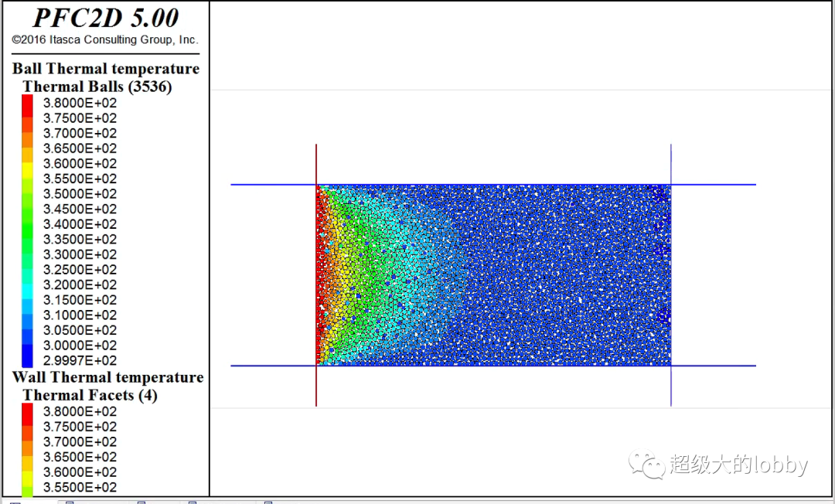Click wall legend value 3.7500E+02
Image resolution: width=835 pixels, height=504 pixels.
click(x=80, y=427)
